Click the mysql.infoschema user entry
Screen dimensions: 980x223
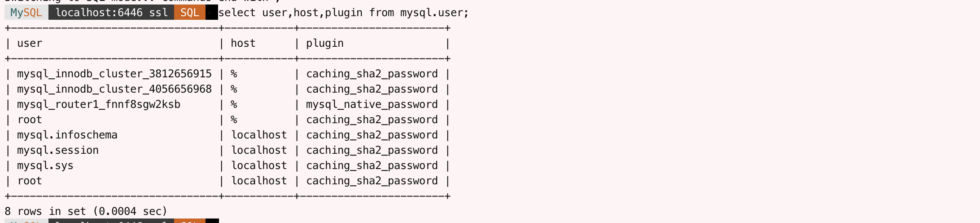pyautogui.click(x=67, y=135)
